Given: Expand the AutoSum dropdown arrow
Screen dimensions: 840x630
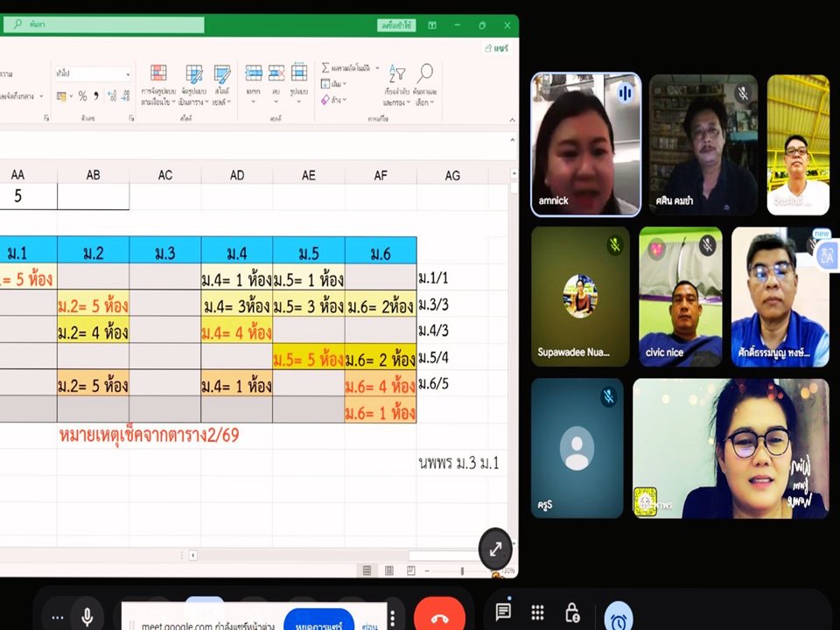Looking at the screenshot, I should [377, 68].
